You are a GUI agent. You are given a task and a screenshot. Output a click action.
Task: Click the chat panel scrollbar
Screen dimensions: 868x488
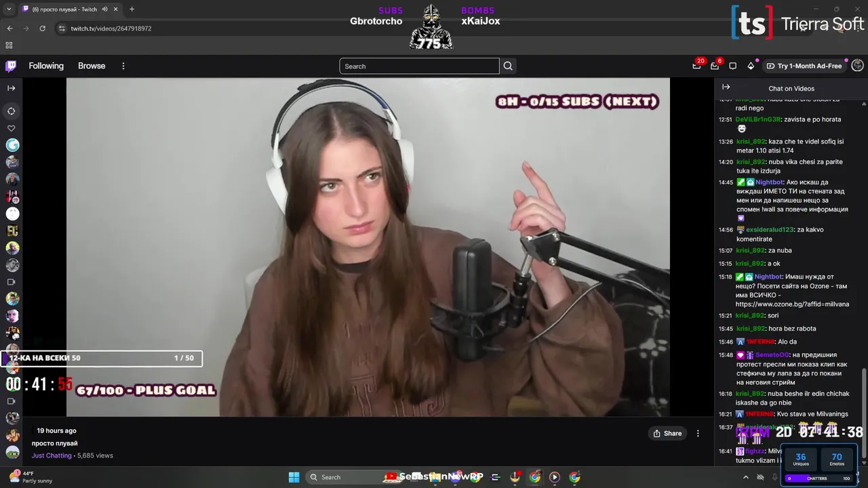tap(864, 413)
